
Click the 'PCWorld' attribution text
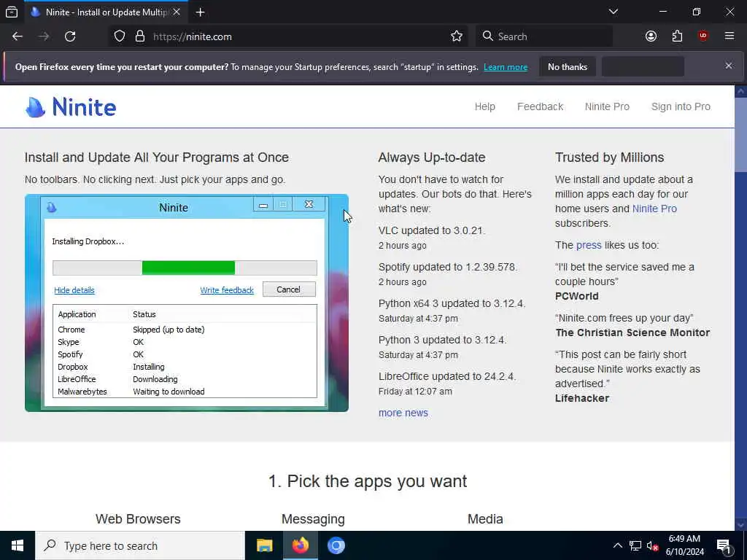pyautogui.click(x=576, y=296)
